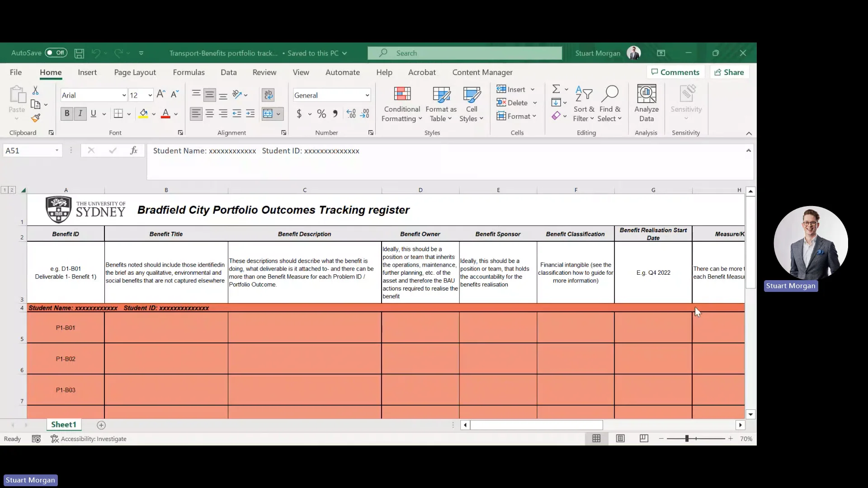Image resolution: width=868 pixels, height=488 pixels.
Task: Switch to the Formulas ribbon tab
Action: point(189,72)
